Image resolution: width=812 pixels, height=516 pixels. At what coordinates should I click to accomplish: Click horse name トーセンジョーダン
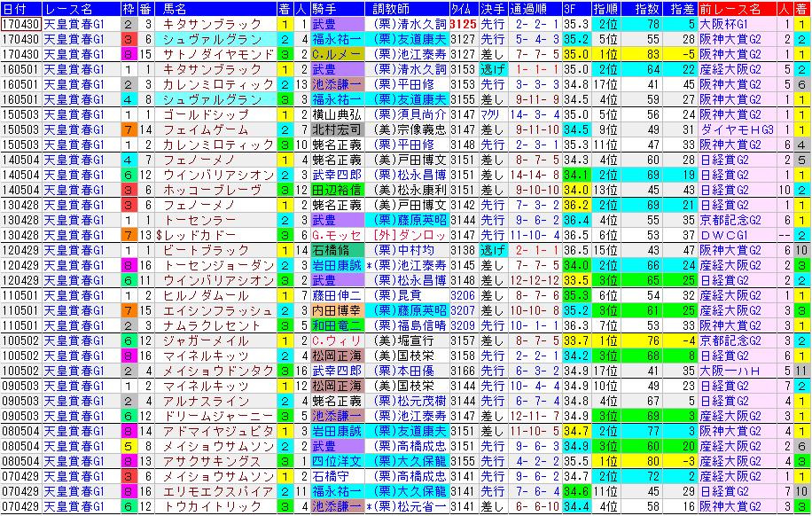pyautogui.click(x=219, y=265)
